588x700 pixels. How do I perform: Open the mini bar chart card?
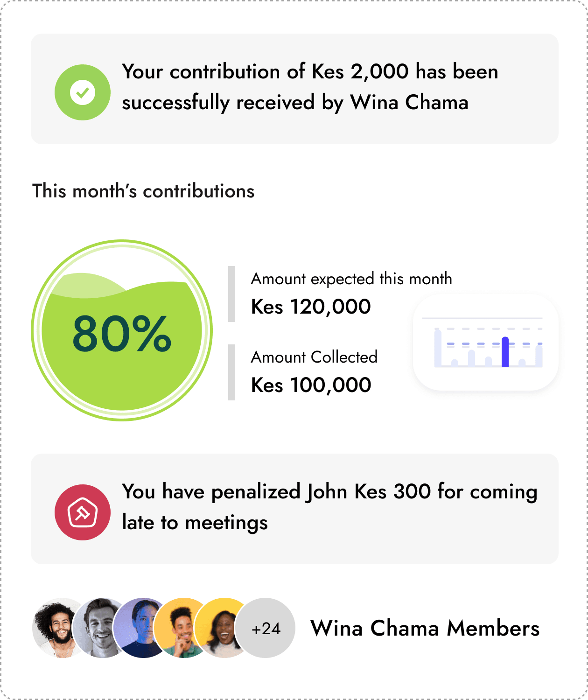click(485, 342)
